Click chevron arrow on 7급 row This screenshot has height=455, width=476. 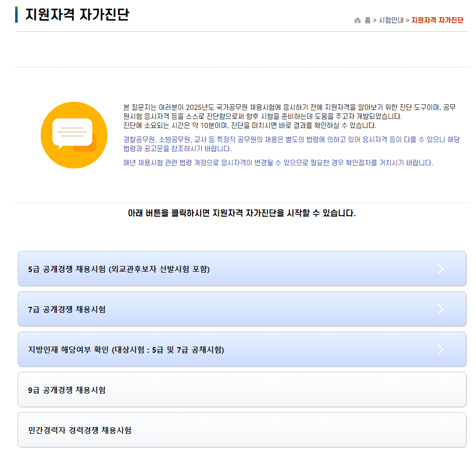[441, 309]
